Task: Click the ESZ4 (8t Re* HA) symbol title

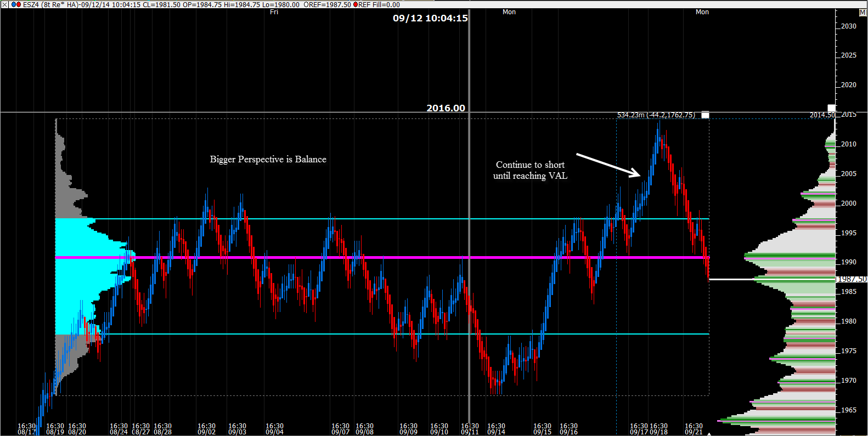Action: point(50,4)
